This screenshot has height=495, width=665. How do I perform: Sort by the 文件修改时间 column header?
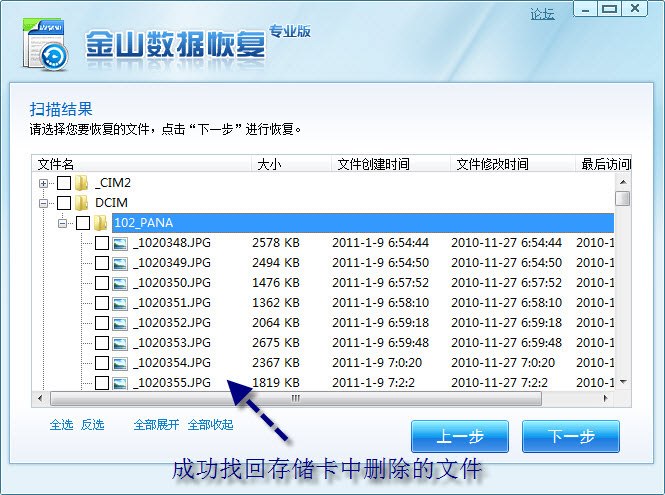click(512, 164)
